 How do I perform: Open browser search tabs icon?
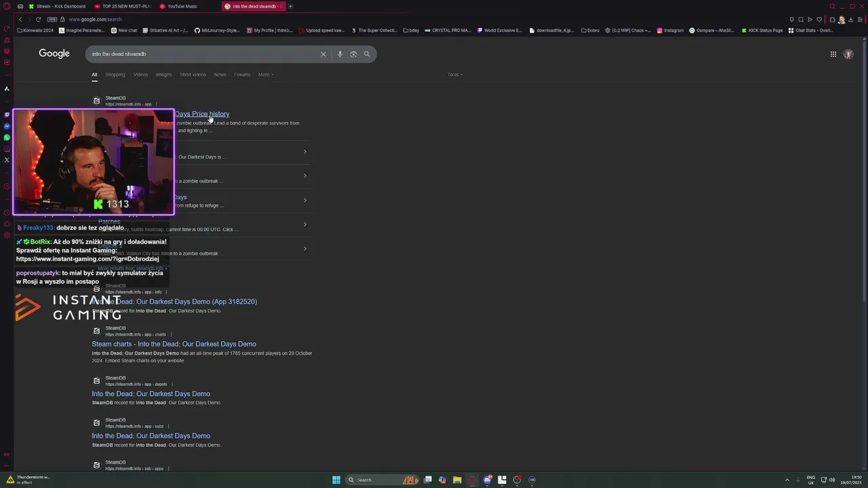pos(832,6)
